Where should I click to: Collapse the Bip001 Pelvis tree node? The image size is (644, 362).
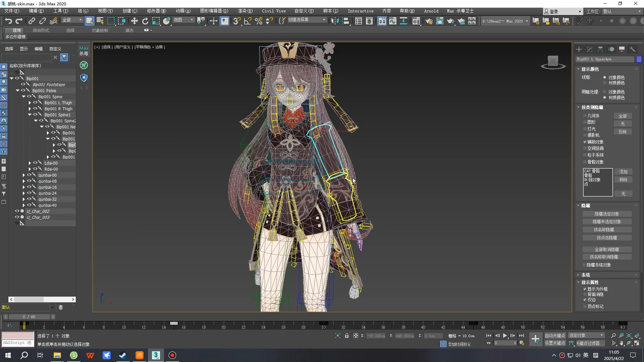[x=18, y=90]
